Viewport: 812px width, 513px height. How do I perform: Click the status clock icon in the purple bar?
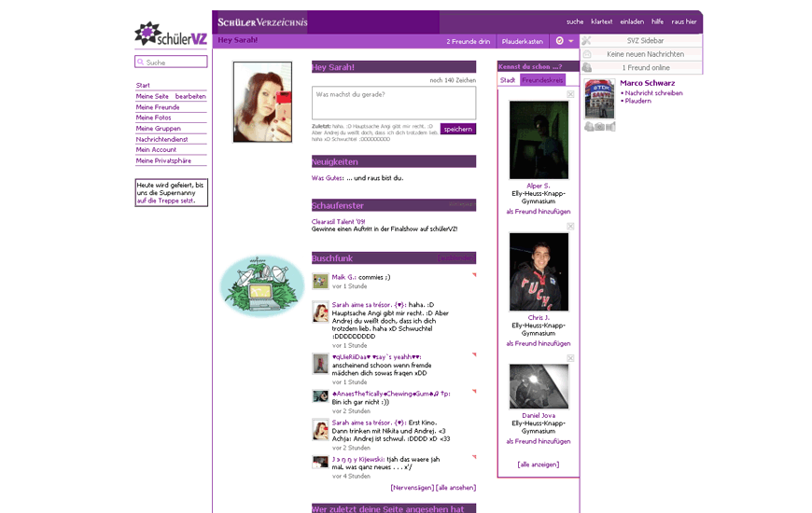point(559,40)
